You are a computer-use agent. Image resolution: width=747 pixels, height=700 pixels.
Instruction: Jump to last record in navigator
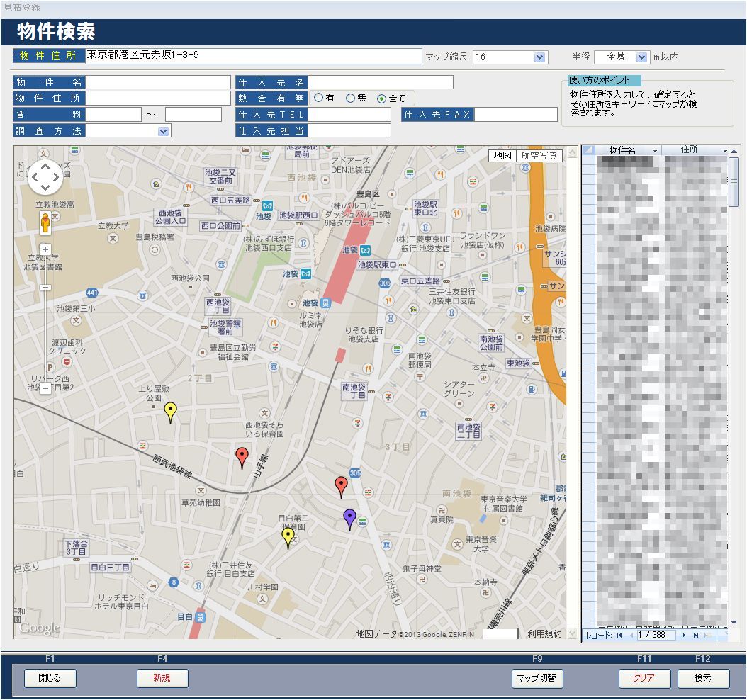696,636
